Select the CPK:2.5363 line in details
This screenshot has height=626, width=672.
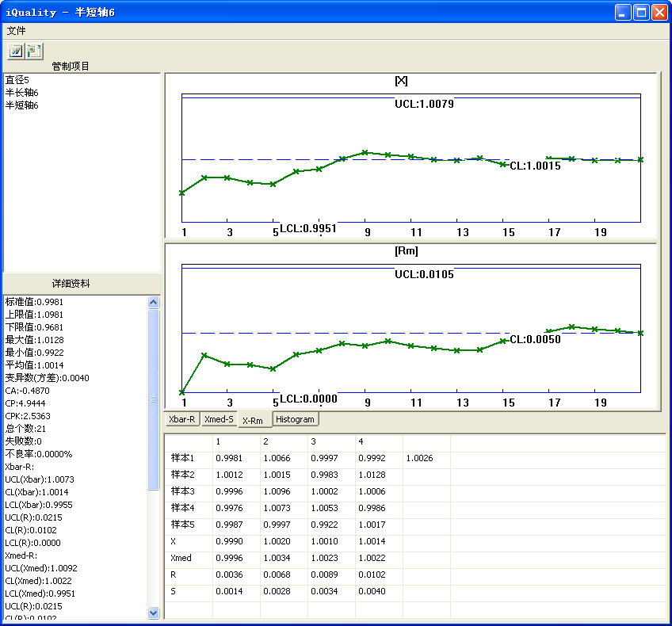pyautogui.click(x=28, y=416)
